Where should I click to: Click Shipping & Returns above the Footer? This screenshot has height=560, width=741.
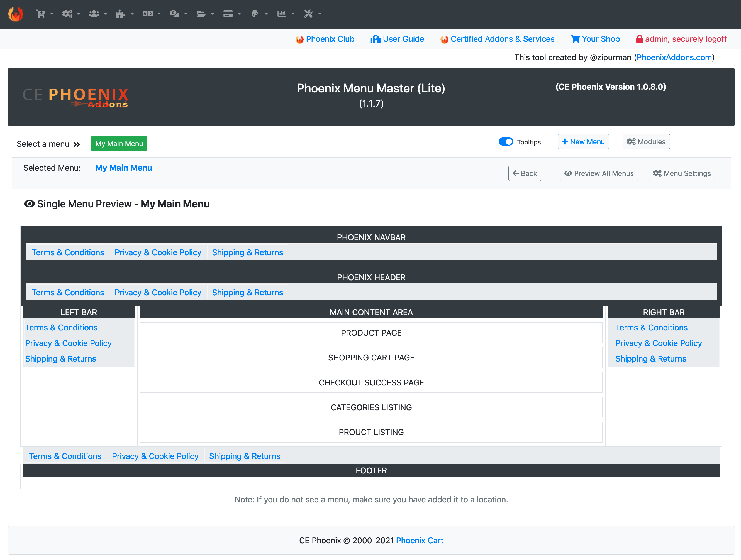245,456
